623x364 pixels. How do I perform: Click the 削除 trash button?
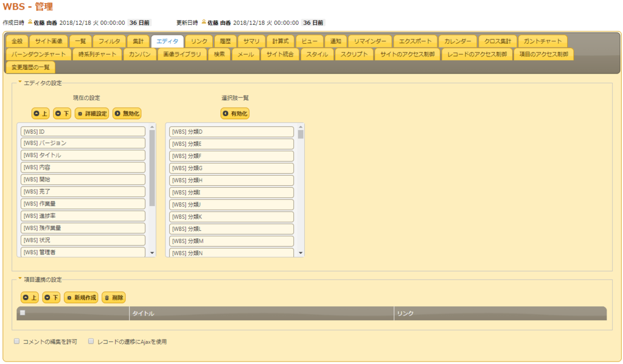(x=114, y=298)
